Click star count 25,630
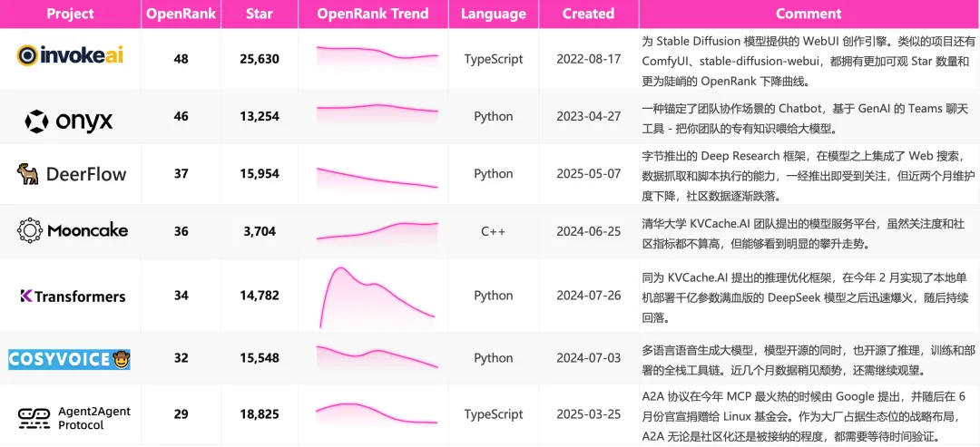This screenshot has height=447, width=980. (x=260, y=59)
